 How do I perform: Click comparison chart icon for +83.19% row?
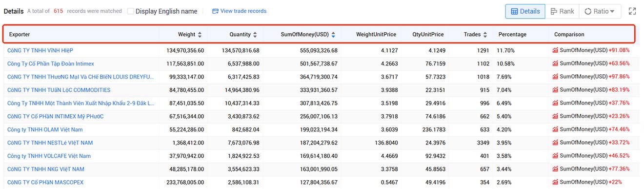click(x=555, y=90)
